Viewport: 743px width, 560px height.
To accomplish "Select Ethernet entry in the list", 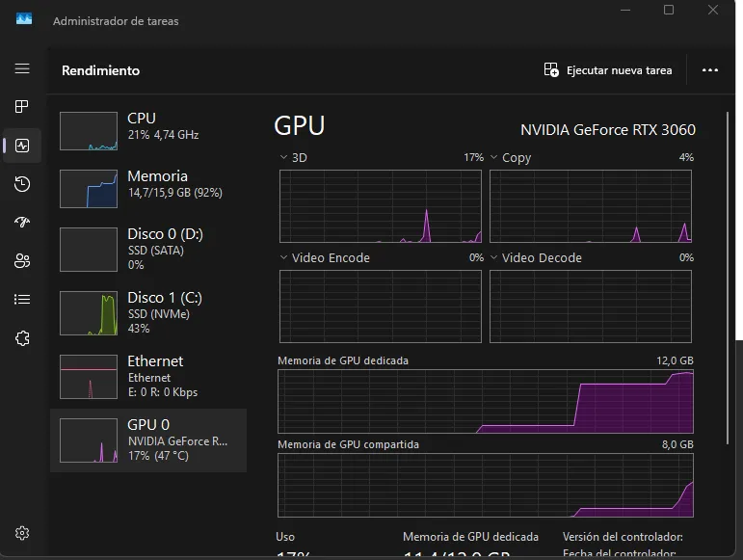I will pyautogui.click(x=148, y=377).
